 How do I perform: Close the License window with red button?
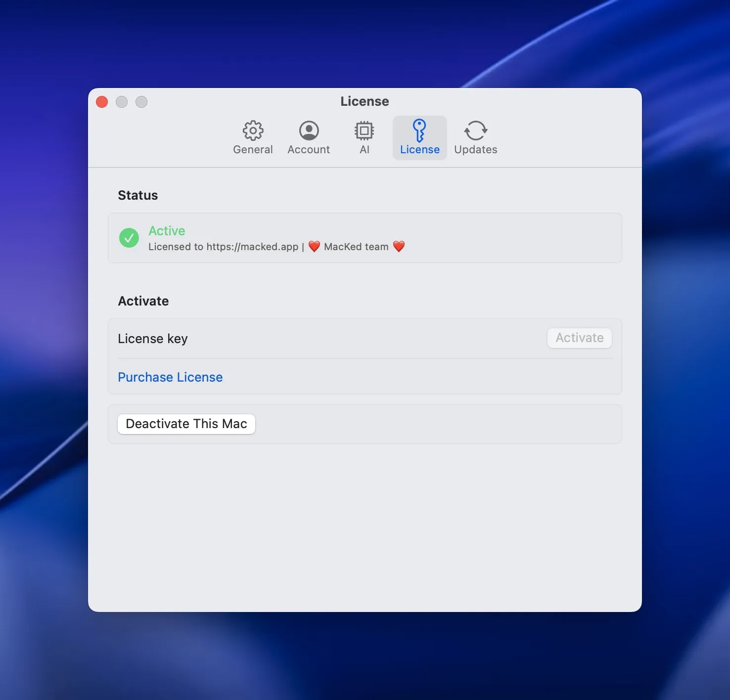(x=102, y=102)
